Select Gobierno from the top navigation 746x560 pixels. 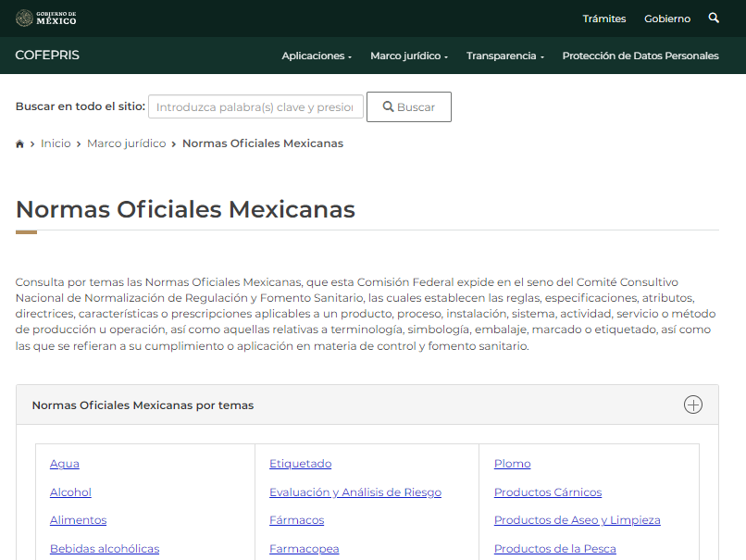(x=666, y=19)
